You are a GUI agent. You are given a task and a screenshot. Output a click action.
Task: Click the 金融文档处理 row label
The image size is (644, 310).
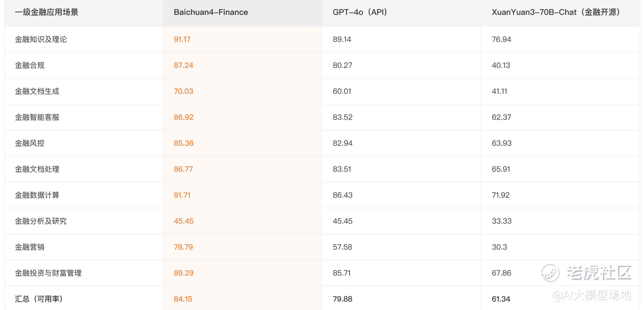(x=37, y=169)
